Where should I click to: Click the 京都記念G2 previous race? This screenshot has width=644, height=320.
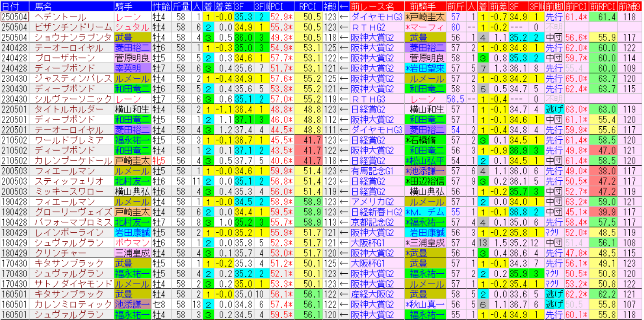pyautogui.click(x=373, y=223)
